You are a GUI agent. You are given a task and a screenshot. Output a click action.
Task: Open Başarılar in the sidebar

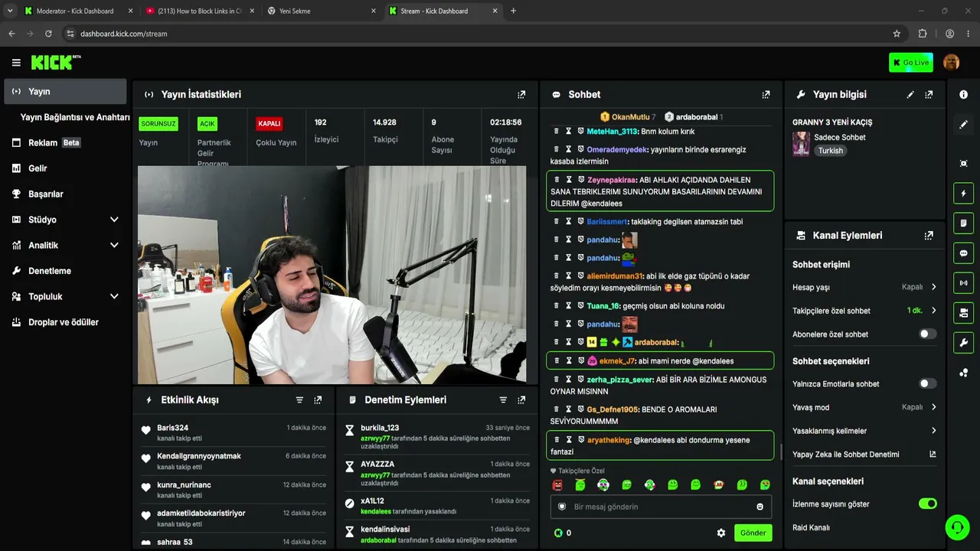[x=65, y=194]
